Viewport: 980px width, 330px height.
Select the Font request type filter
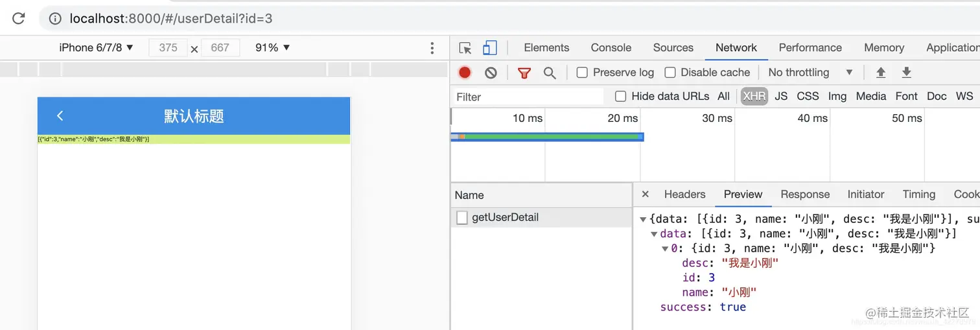pos(906,96)
